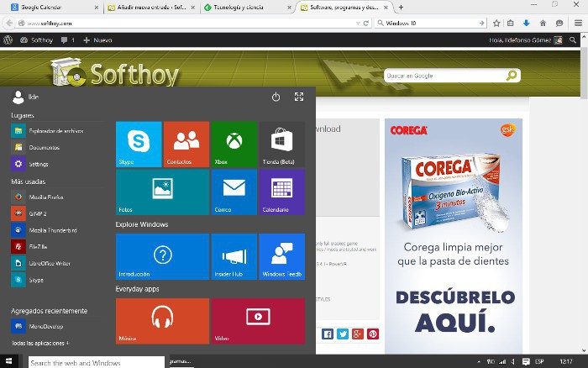Open the Softhoy dashboard admin bar item
This screenshot has height=368, width=588.
tap(36, 40)
